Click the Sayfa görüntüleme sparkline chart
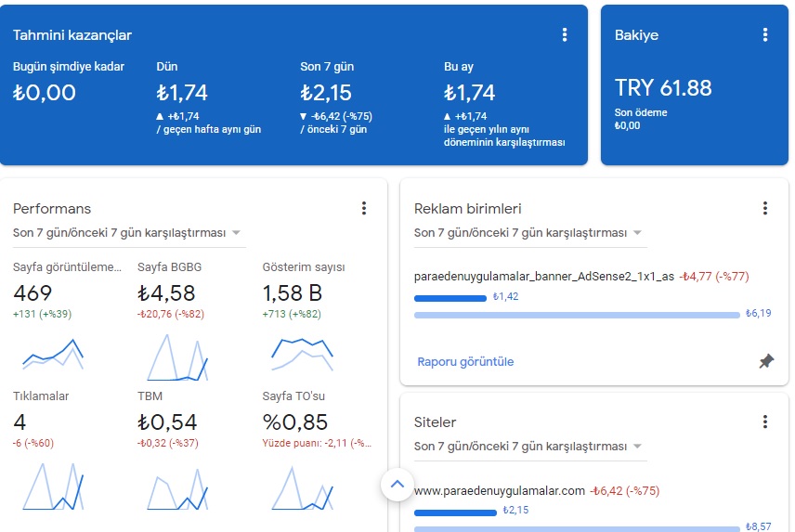The height and width of the screenshot is (532, 795). tap(53, 354)
